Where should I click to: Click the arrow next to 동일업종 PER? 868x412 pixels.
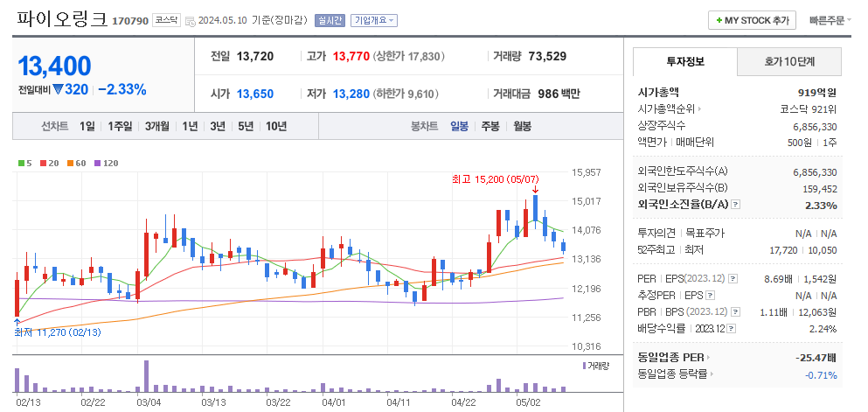coord(709,358)
